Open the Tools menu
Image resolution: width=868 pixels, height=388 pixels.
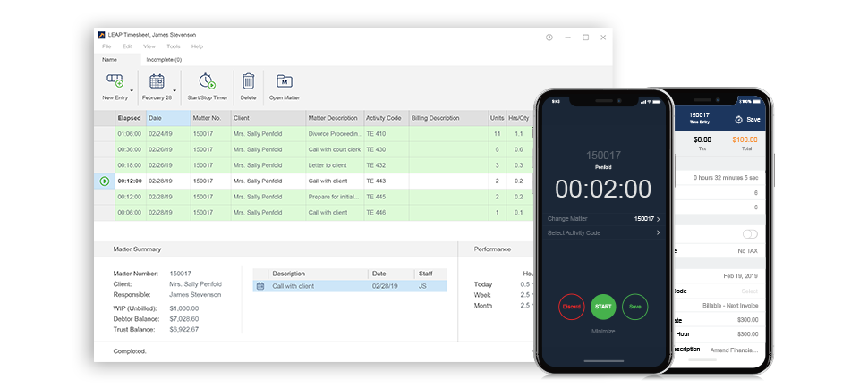(x=174, y=46)
